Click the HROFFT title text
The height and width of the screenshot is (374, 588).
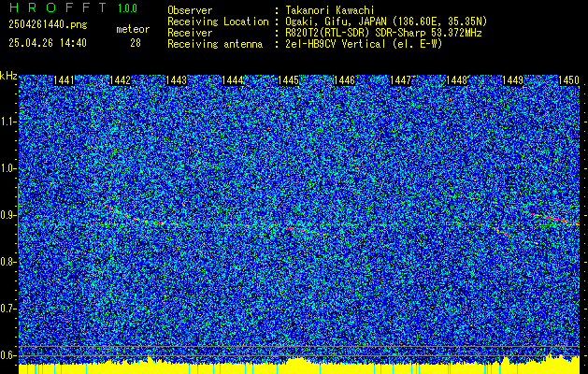pos(58,7)
